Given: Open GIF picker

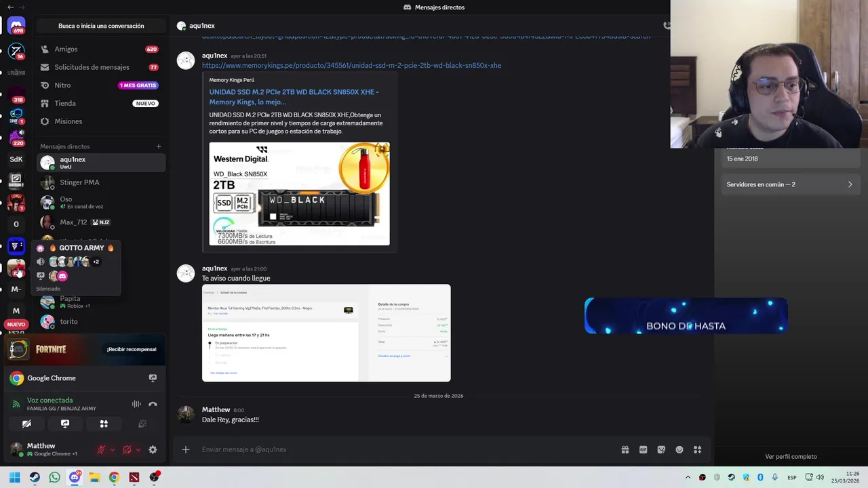Looking at the screenshot, I should pyautogui.click(x=643, y=449).
